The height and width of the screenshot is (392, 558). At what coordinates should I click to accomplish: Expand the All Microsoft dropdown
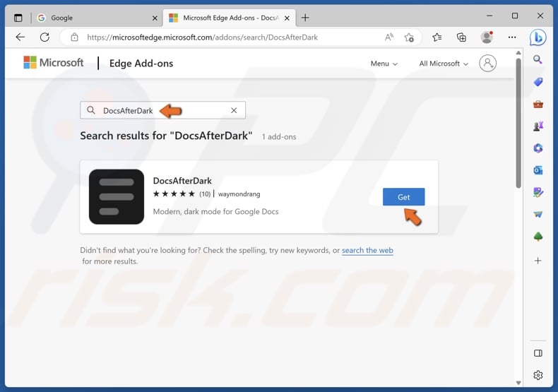point(444,64)
